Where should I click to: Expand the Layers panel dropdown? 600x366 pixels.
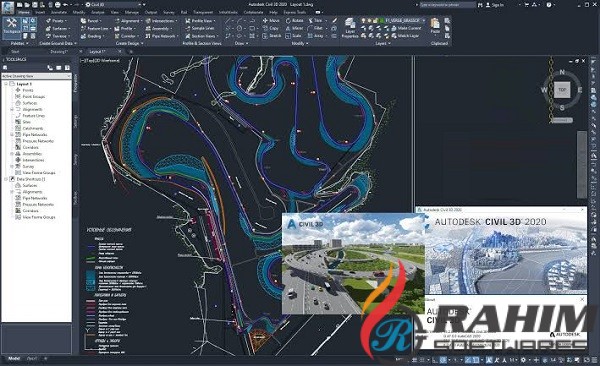383,44
